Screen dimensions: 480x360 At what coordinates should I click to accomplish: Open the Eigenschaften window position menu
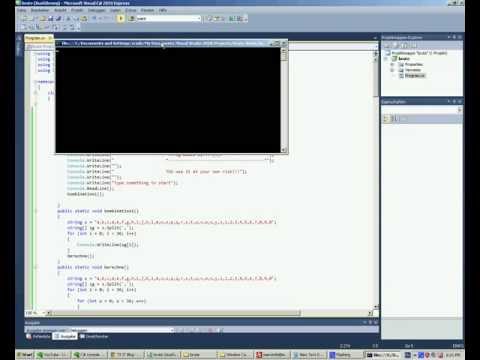pos(449,101)
